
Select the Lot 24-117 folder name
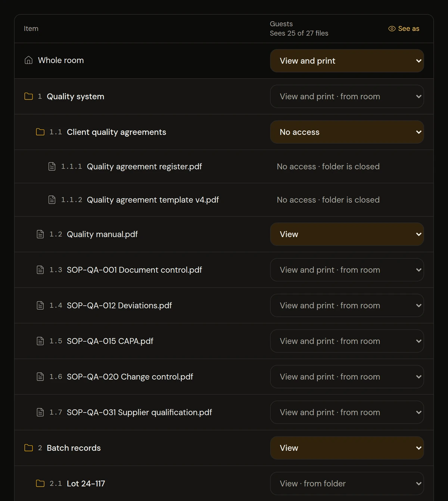pos(86,483)
